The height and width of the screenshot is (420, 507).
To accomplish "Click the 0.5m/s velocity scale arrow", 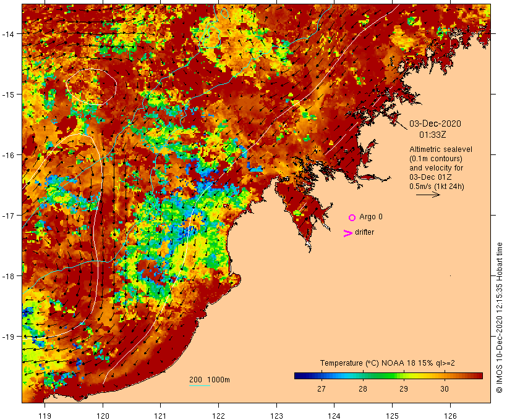I will (428, 195).
